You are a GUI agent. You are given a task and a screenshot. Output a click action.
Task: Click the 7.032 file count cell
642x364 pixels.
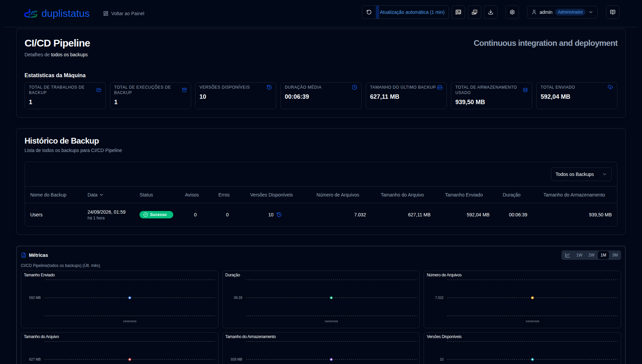point(360,215)
